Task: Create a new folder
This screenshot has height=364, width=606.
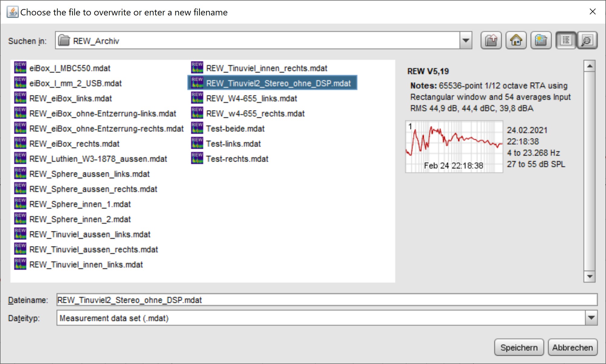Action: click(541, 40)
